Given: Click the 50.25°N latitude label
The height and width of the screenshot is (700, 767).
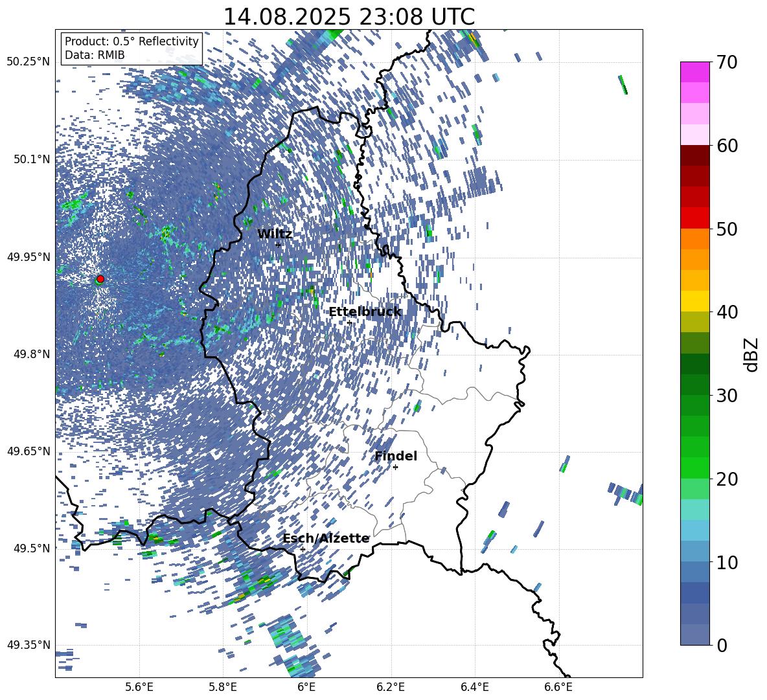Looking at the screenshot, I should click(x=29, y=62).
